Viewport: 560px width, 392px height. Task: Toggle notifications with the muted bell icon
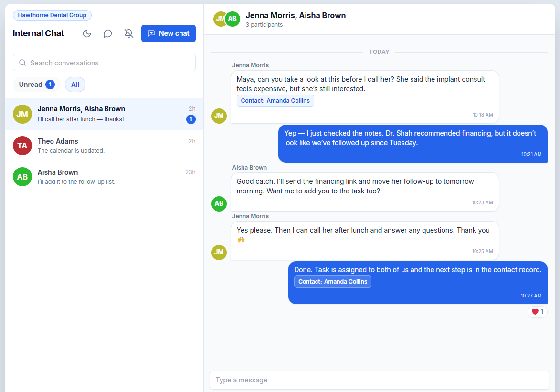tap(128, 33)
